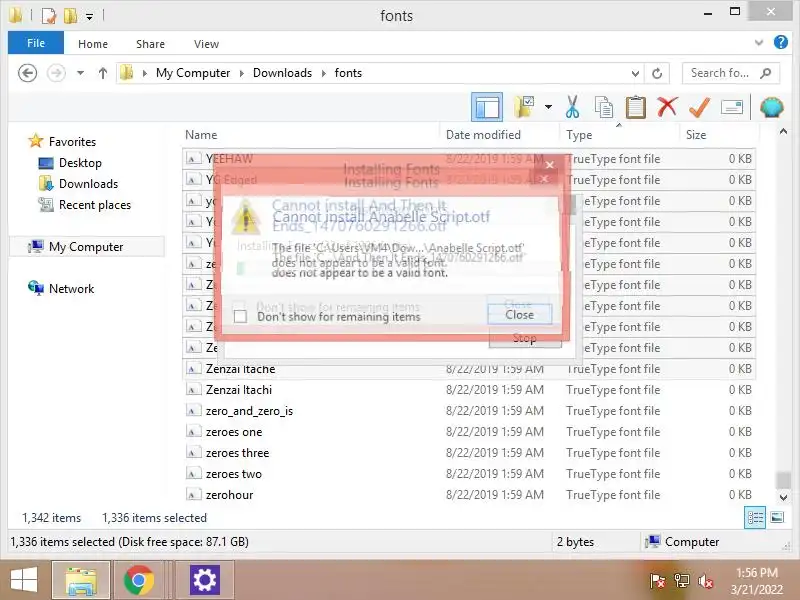Launch Google Chrome from the taskbar
The image size is (800, 600).
[x=139, y=580]
